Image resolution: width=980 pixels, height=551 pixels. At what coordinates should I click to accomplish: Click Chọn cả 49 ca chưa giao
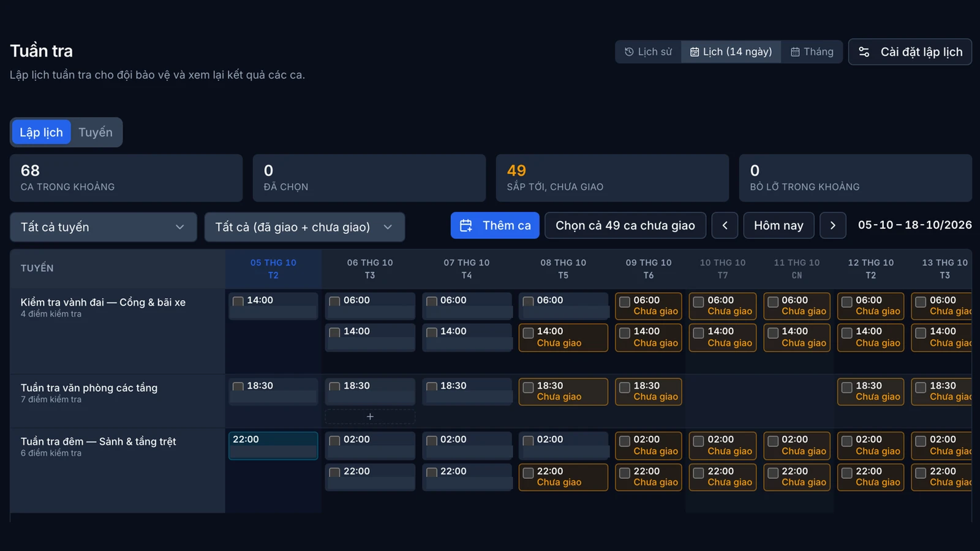[625, 225]
